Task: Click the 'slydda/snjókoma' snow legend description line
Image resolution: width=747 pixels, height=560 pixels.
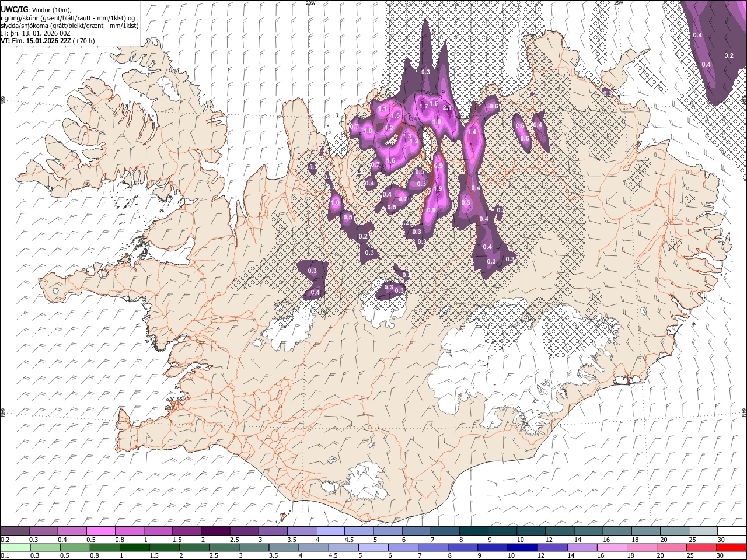Action: point(69,26)
